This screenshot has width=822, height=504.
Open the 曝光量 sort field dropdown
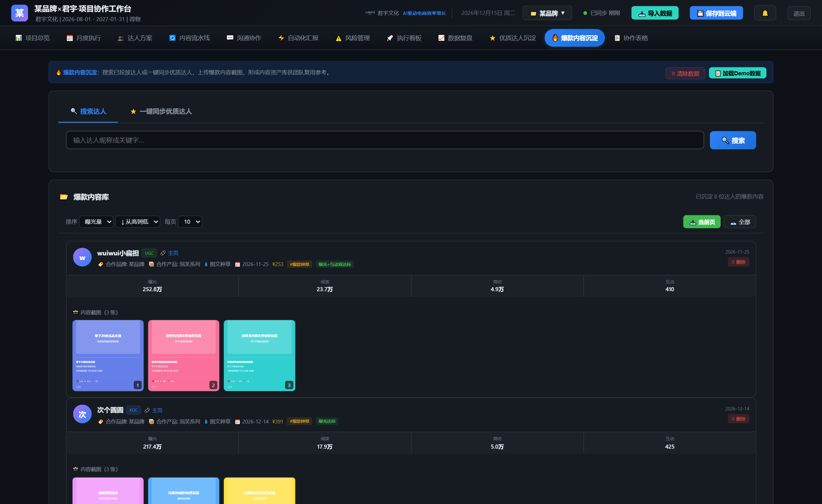(96, 222)
